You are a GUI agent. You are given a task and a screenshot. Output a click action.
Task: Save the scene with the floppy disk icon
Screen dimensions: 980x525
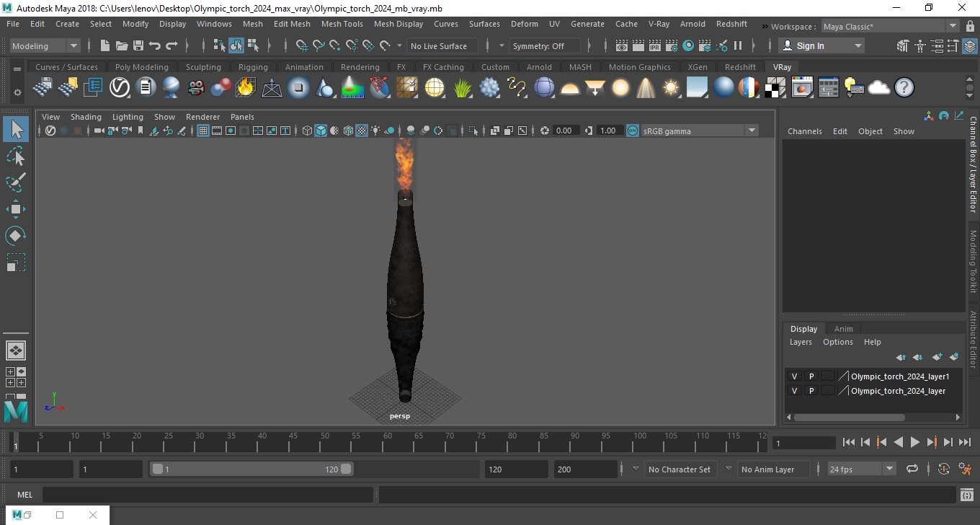[x=138, y=45]
